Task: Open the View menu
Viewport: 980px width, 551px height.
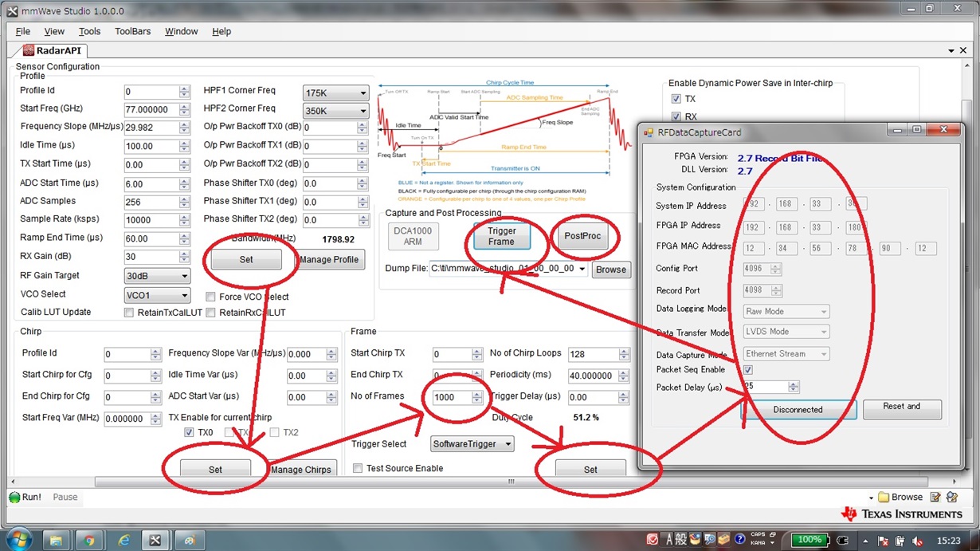Action: point(54,31)
